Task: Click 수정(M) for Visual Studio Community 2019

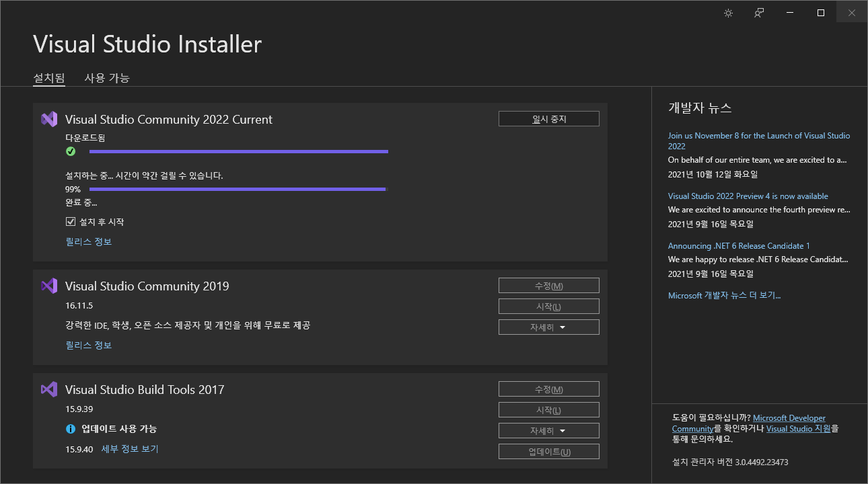Action: [x=549, y=286]
